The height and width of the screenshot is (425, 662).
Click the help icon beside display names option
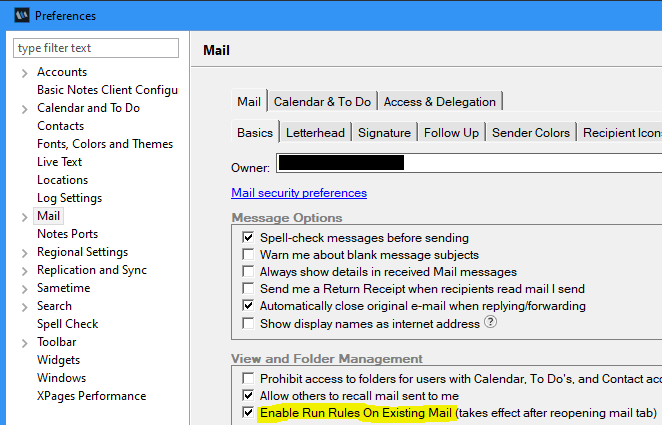click(491, 323)
